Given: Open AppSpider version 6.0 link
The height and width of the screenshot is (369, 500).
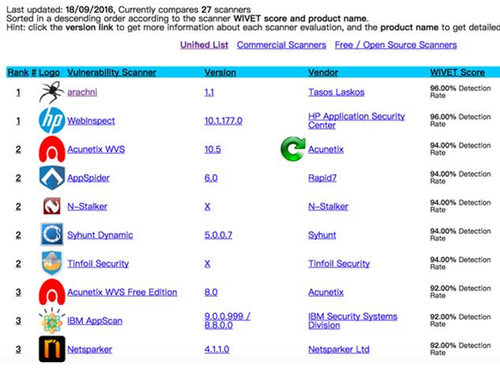Looking at the screenshot, I should 211,178.
